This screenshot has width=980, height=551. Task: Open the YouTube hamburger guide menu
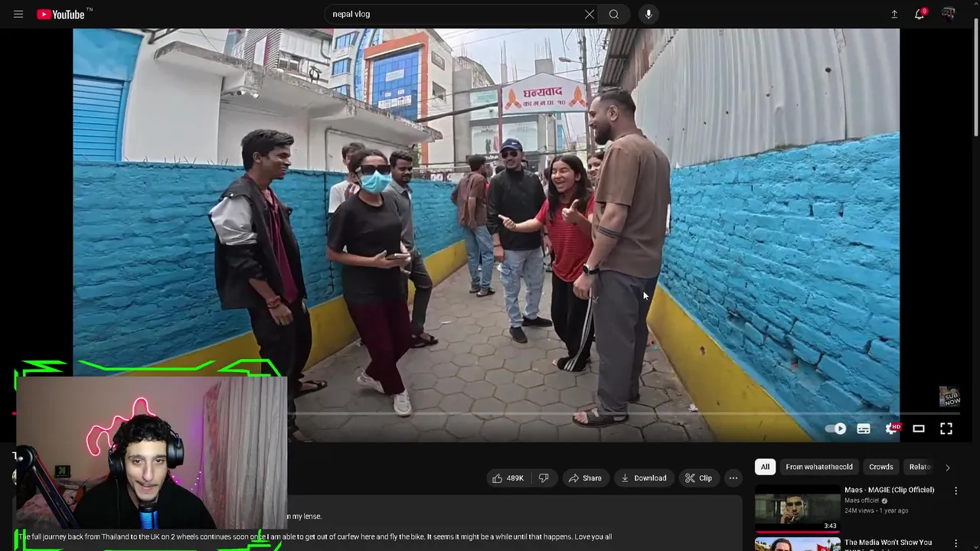click(18, 14)
